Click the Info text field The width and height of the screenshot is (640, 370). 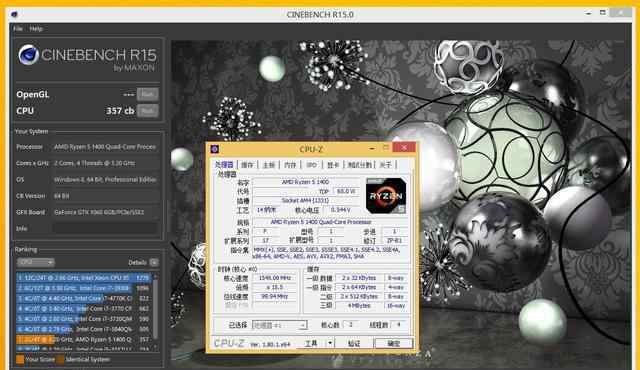105,228
